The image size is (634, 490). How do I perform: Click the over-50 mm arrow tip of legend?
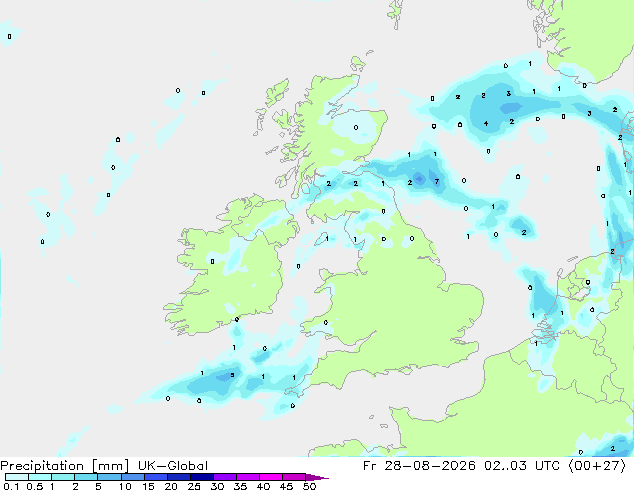317,477
